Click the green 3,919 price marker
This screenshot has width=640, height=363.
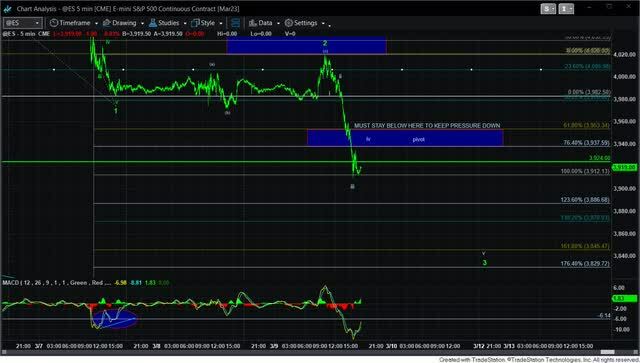click(x=624, y=167)
